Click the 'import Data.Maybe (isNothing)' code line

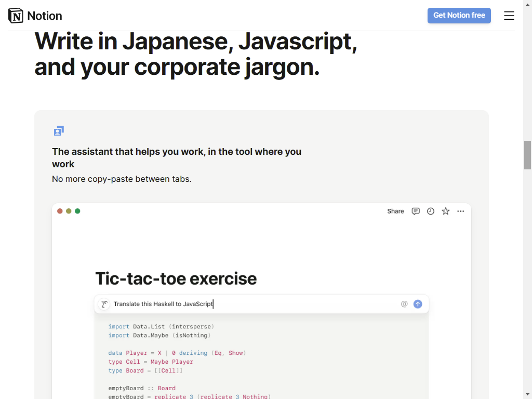159,335
